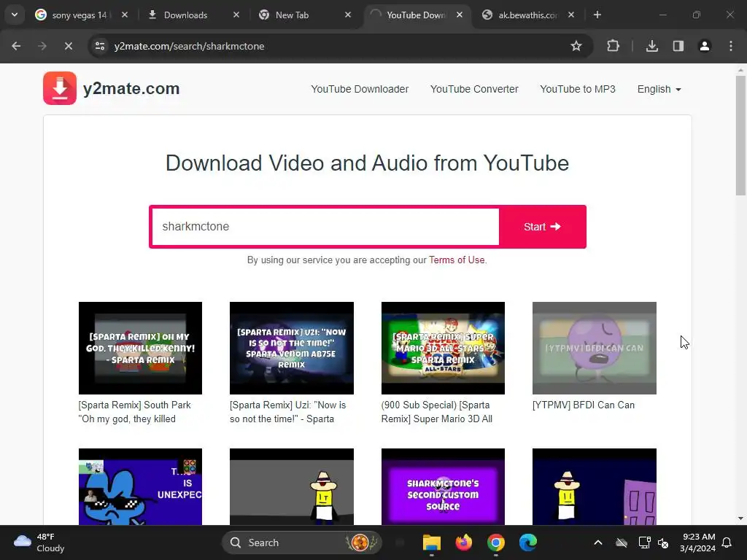Open Chrome downloads tray icon
This screenshot has height=560, width=747.
(651, 46)
